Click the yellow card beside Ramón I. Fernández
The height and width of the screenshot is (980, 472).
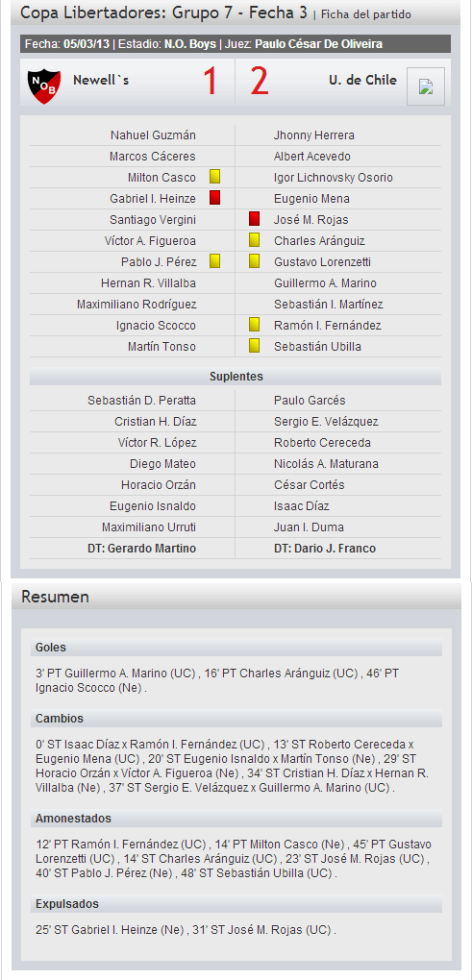tap(254, 325)
